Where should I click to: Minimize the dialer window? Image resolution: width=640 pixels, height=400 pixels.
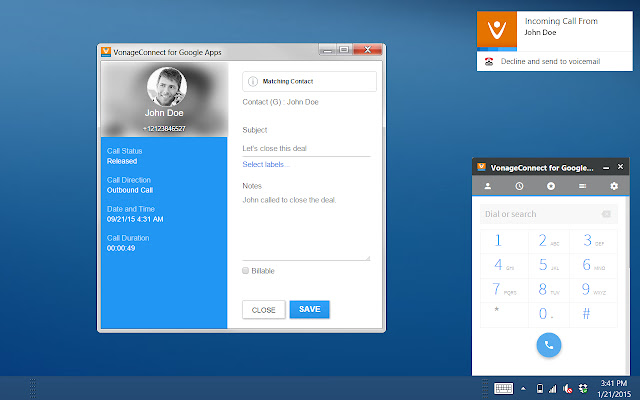tap(606, 167)
